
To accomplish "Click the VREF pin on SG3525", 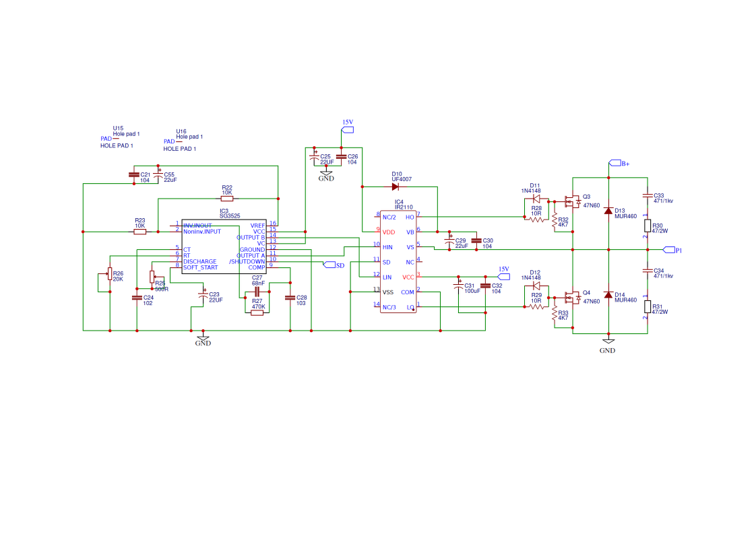I will tap(263, 225).
